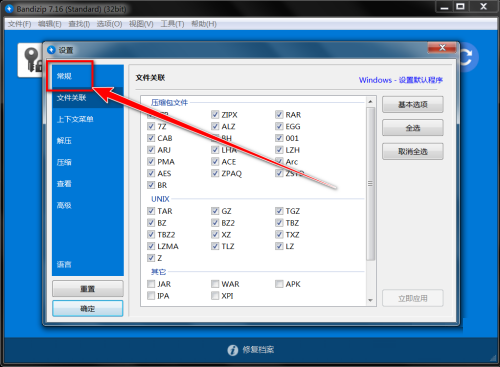Enable the JAR checkbox

[x=151, y=284]
